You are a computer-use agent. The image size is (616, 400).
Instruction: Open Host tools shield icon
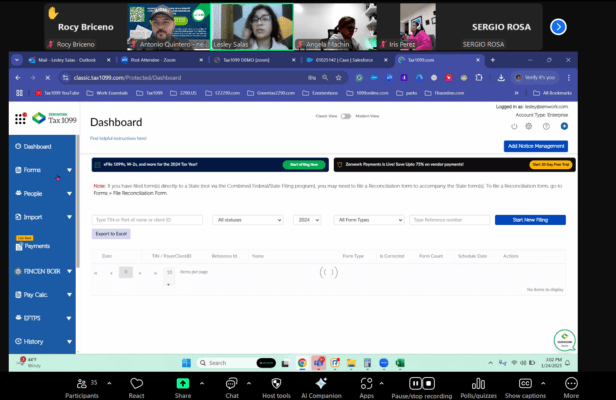275,383
